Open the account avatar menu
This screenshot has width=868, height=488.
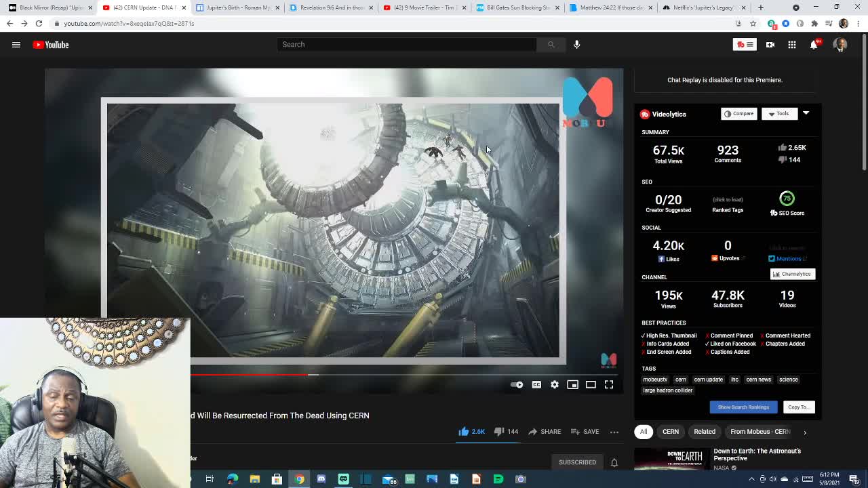(x=840, y=45)
